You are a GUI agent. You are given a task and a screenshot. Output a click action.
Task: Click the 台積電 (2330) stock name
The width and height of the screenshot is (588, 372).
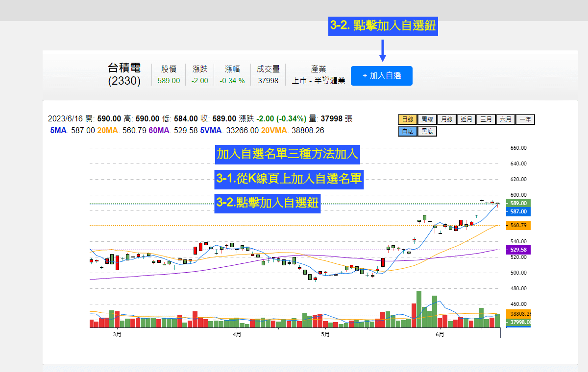coord(124,74)
